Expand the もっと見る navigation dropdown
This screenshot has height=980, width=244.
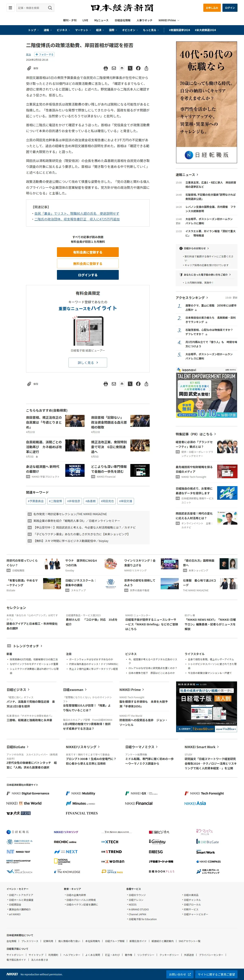point(151,30)
